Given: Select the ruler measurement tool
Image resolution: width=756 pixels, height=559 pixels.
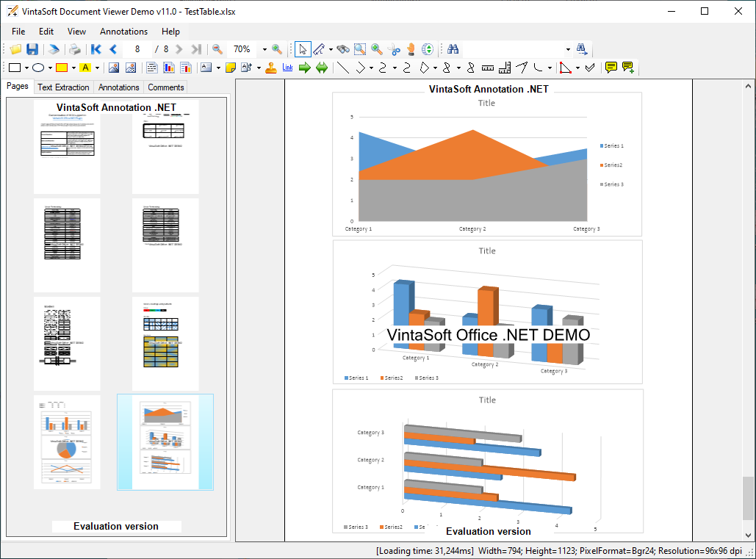Looking at the screenshot, I should pos(488,68).
